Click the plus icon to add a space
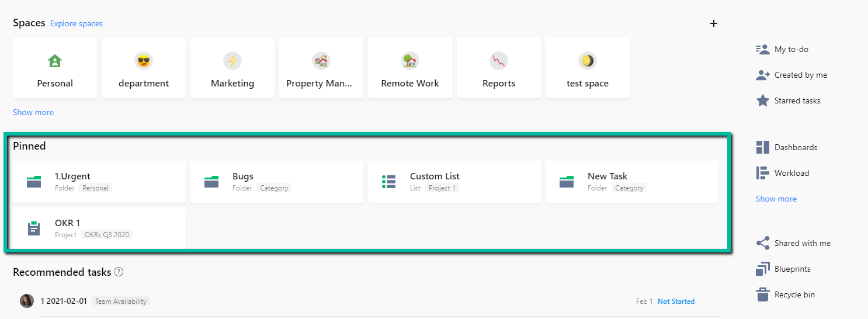The height and width of the screenshot is (319, 868). (713, 23)
